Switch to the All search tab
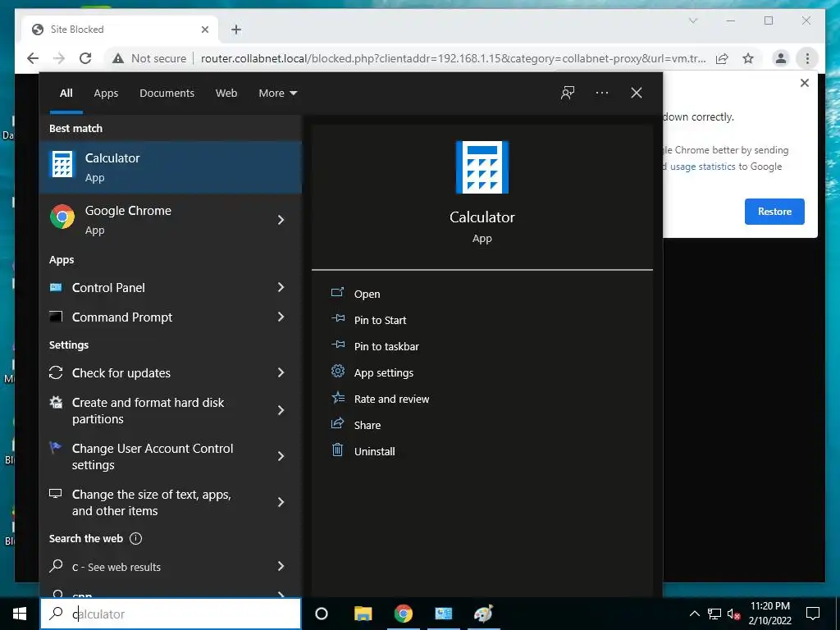This screenshot has height=630, width=840. click(x=66, y=94)
